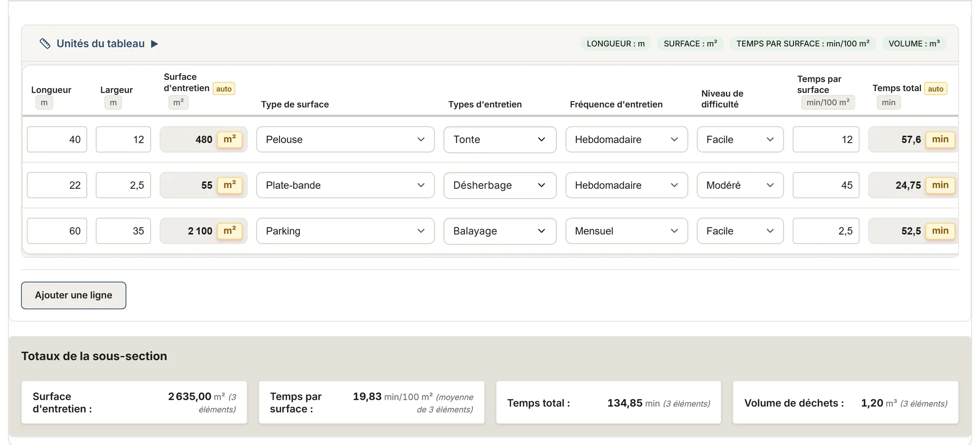The height and width of the screenshot is (445, 980).
Task: Click the auto badge next to Temps total
Action: 935,89
